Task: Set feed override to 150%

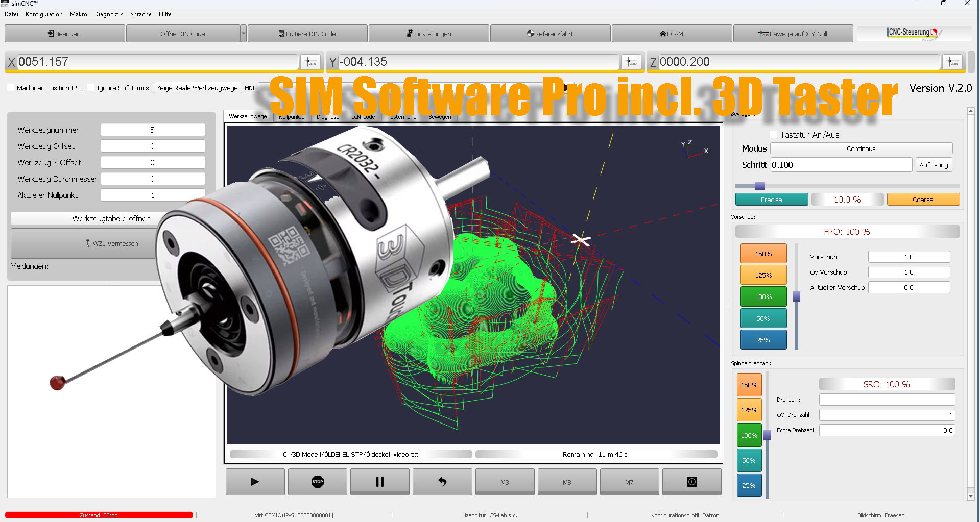Action: [x=763, y=254]
